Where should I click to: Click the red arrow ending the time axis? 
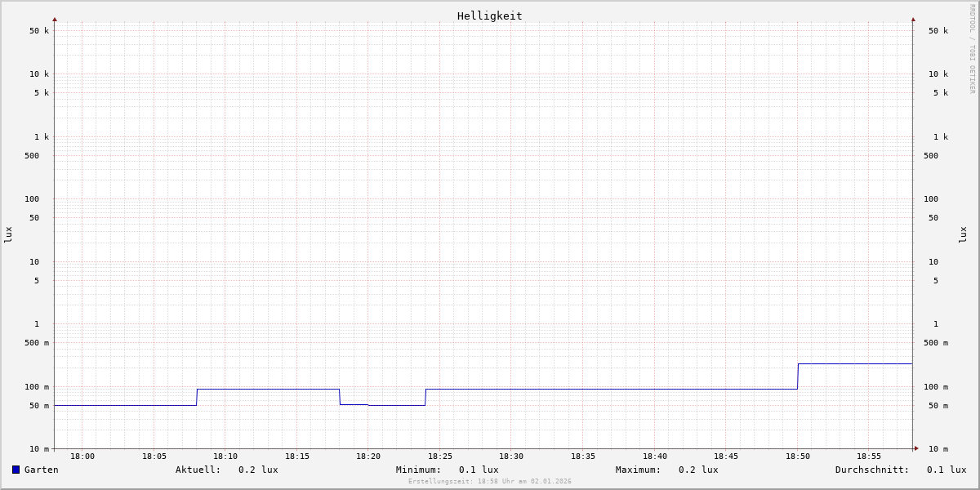pos(916,448)
